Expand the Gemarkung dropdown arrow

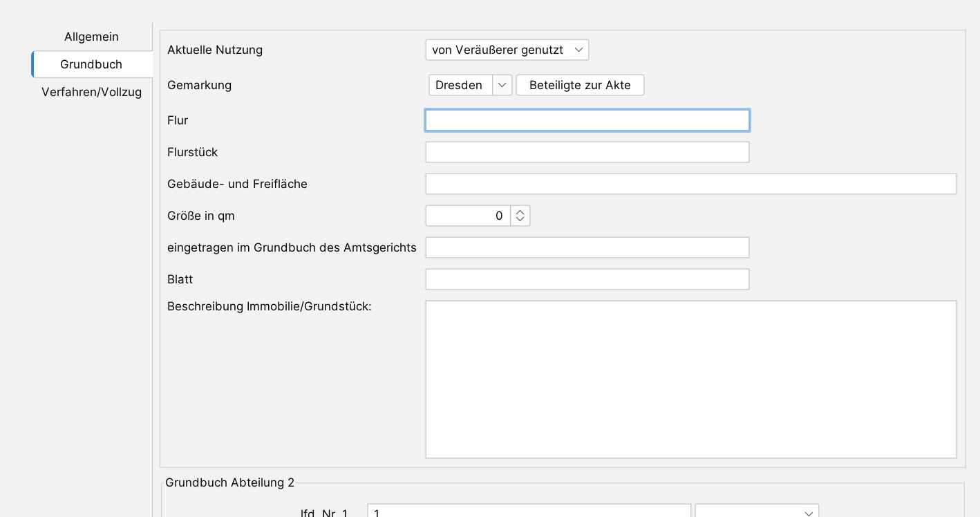[502, 85]
